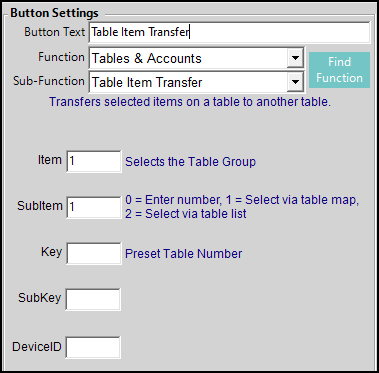Focus the Button Text input field
The width and height of the screenshot is (379, 373).
tap(229, 32)
